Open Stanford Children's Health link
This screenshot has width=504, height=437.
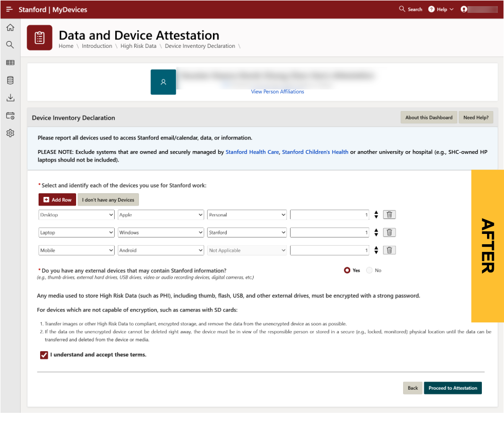[x=315, y=152]
